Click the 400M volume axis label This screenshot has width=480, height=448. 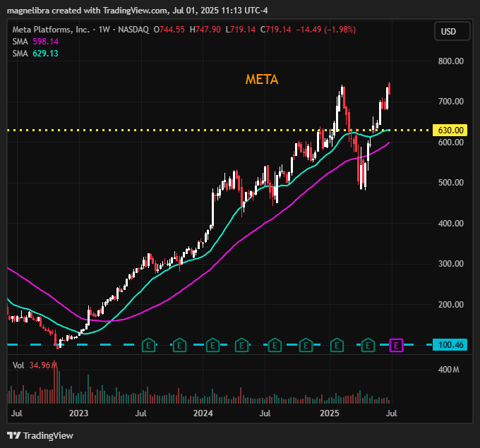click(x=448, y=370)
